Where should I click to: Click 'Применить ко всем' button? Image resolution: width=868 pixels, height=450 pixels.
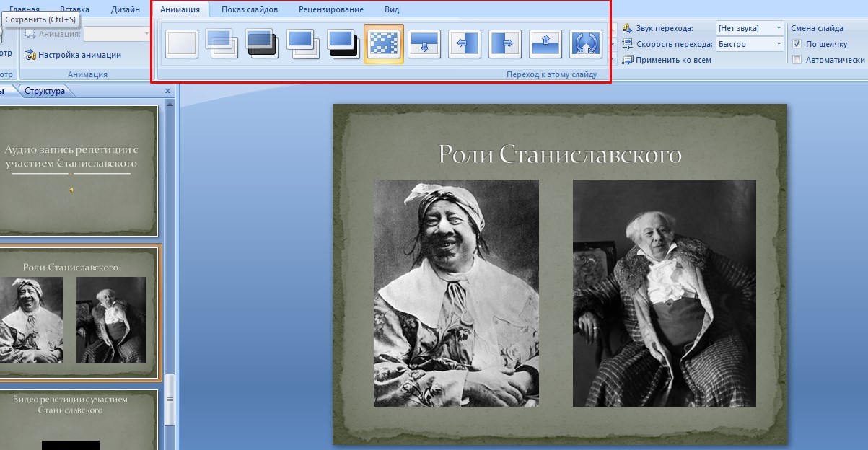tap(667, 60)
